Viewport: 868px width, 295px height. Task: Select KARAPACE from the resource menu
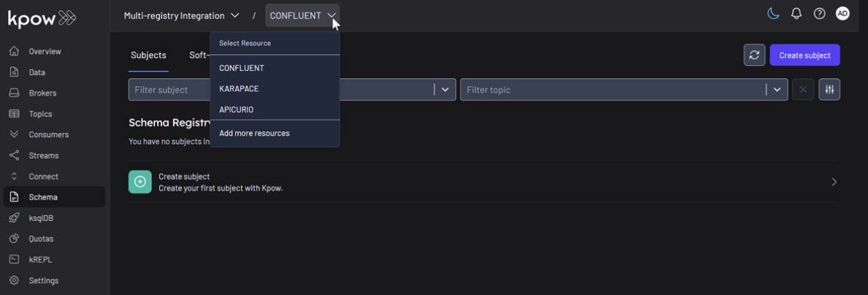[x=239, y=89]
